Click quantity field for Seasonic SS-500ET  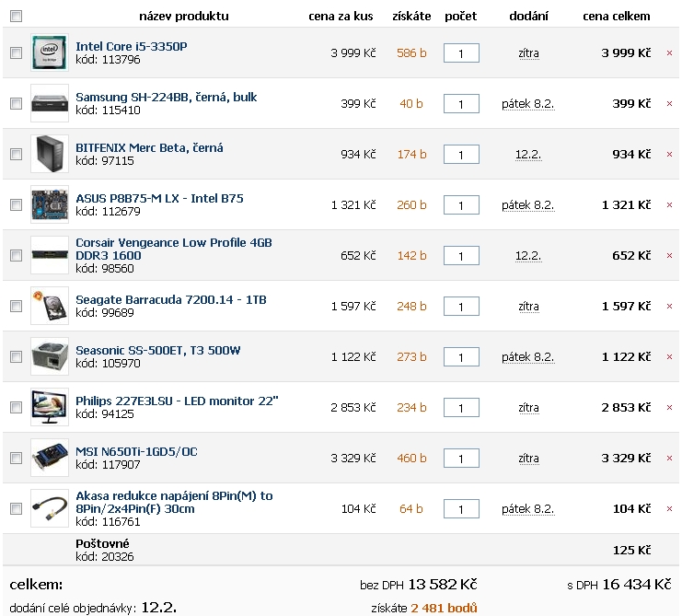pyautogui.click(x=461, y=356)
